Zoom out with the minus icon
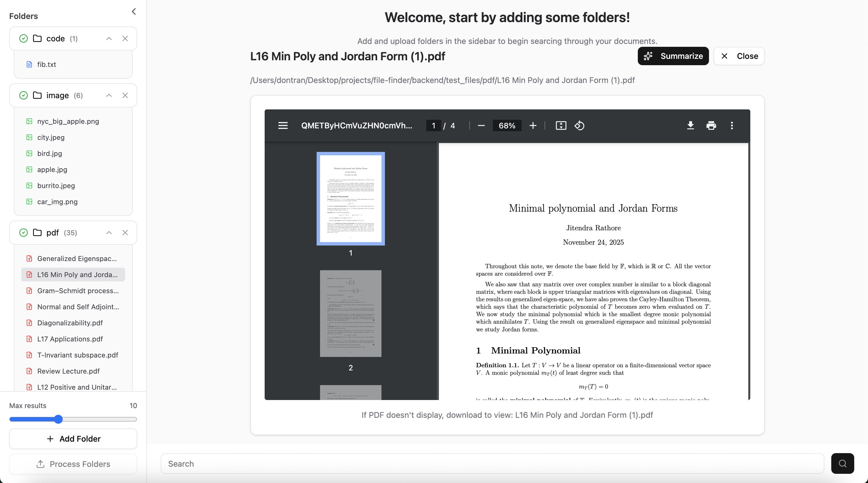This screenshot has width=868, height=483. pyautogui.click(x=481, y=126)
